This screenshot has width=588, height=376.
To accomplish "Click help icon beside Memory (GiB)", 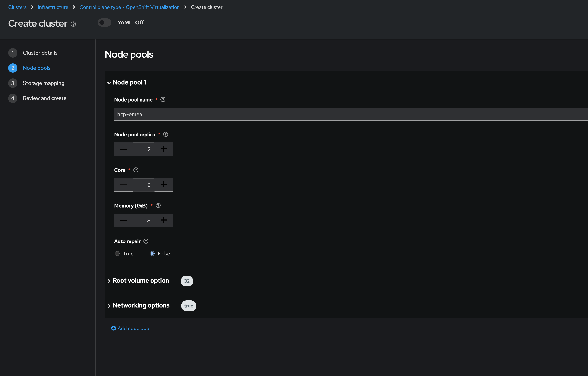I will click(x=158, y=206).
